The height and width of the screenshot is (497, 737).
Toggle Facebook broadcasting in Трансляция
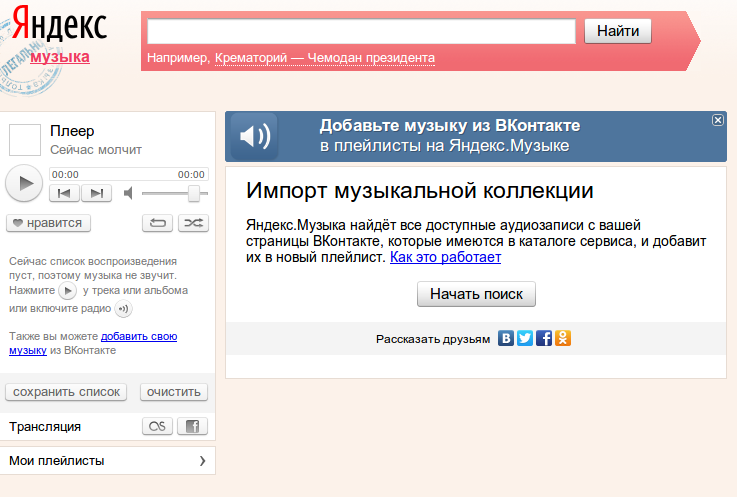tap(192, 426)
